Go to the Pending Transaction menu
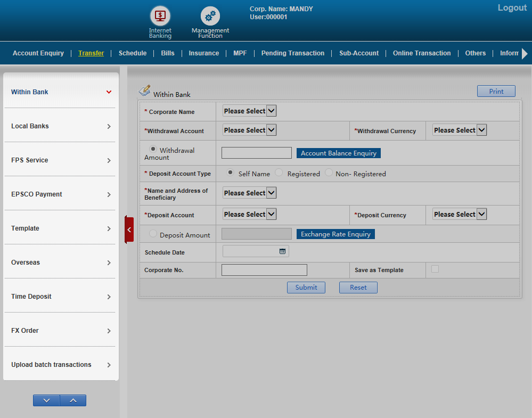Viewport: 532px width, 418px height. click(x=292, y=53)
